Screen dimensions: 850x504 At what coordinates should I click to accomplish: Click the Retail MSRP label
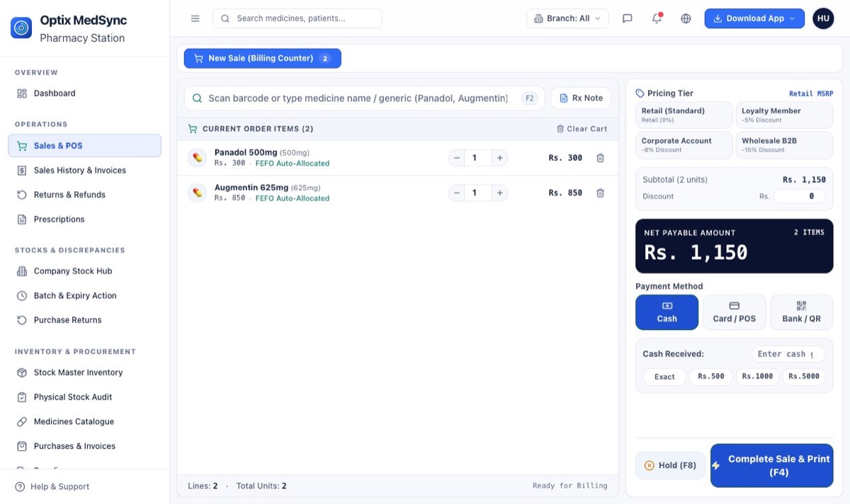point(811,93)
